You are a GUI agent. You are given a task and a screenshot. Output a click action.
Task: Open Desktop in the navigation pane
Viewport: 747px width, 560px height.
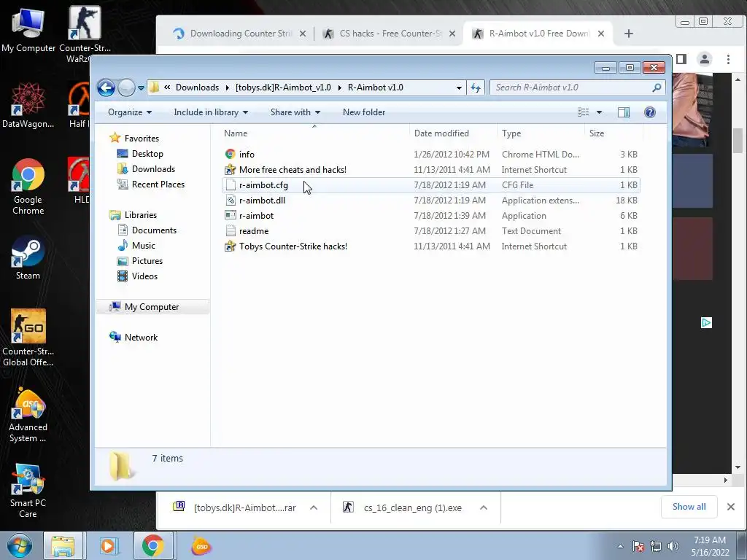click(x=147, y=154)
